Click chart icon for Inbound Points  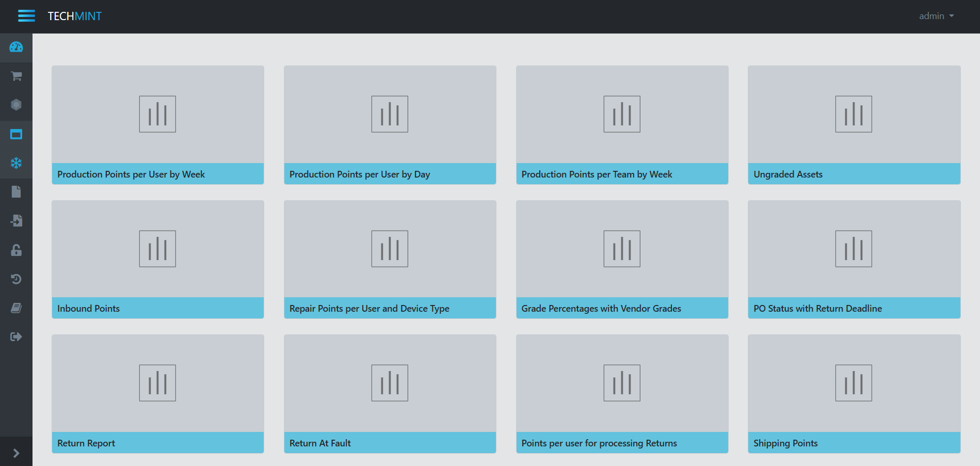click(157, 249)
